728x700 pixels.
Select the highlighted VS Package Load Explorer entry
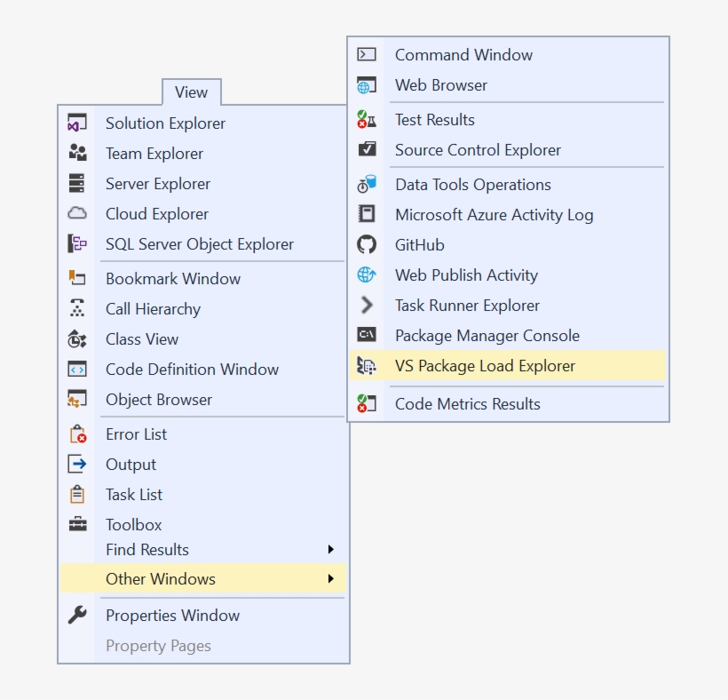tap(485, 365)
